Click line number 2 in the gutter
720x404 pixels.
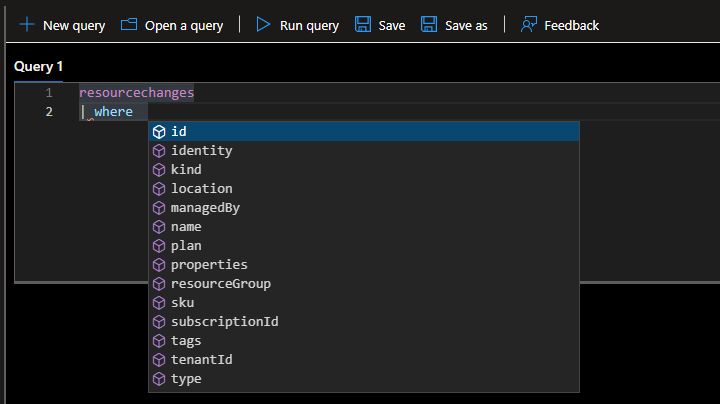click(49, 112)
